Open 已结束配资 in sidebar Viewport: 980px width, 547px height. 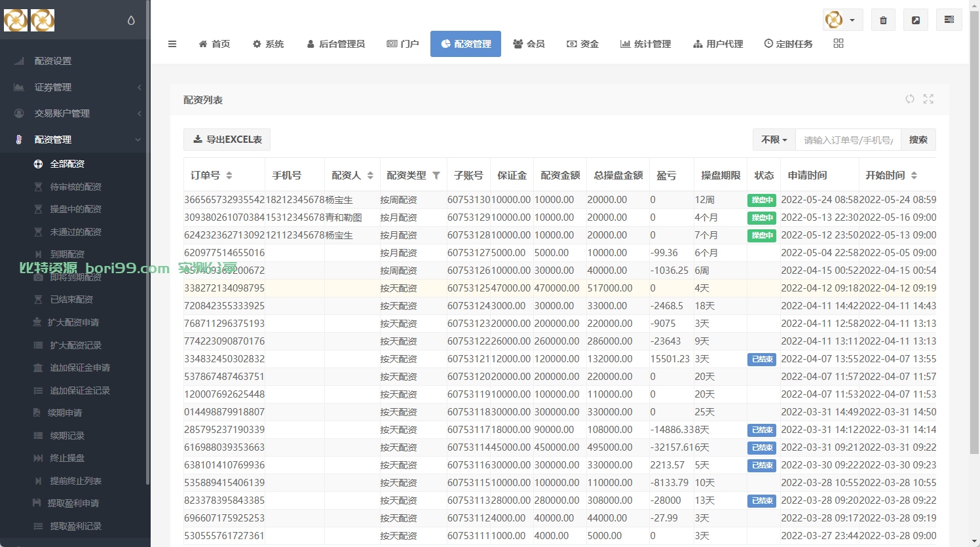point(71,299)
